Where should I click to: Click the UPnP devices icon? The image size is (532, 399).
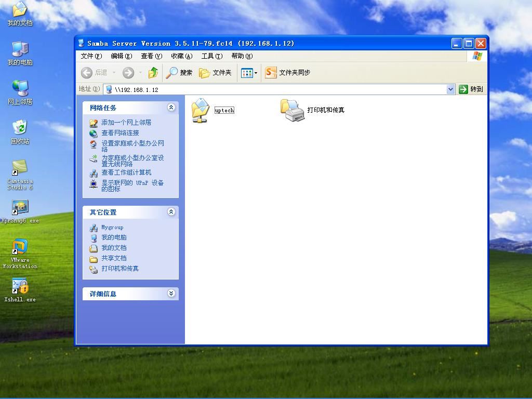[x=94, y=184]
